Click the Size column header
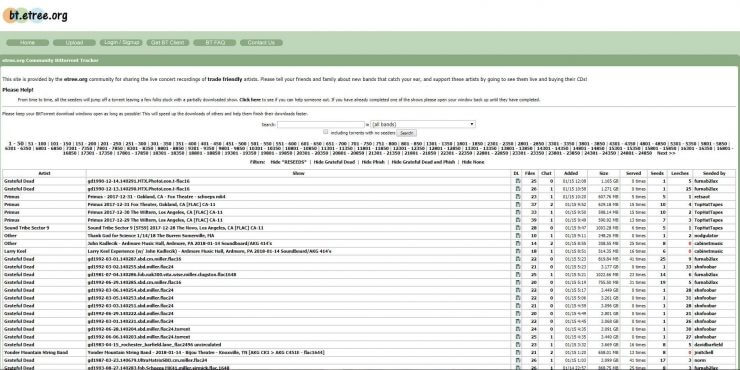 (x=604, y=174)
